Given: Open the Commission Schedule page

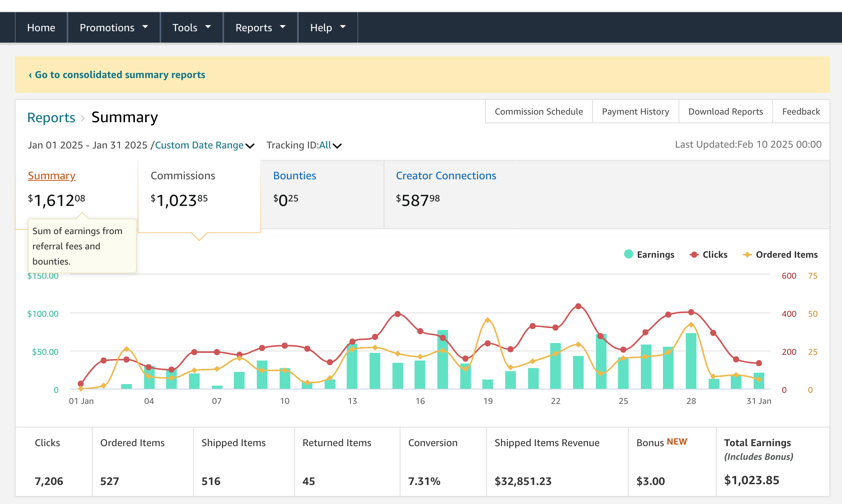Looking at the screenshot, I should click(539, 112).
